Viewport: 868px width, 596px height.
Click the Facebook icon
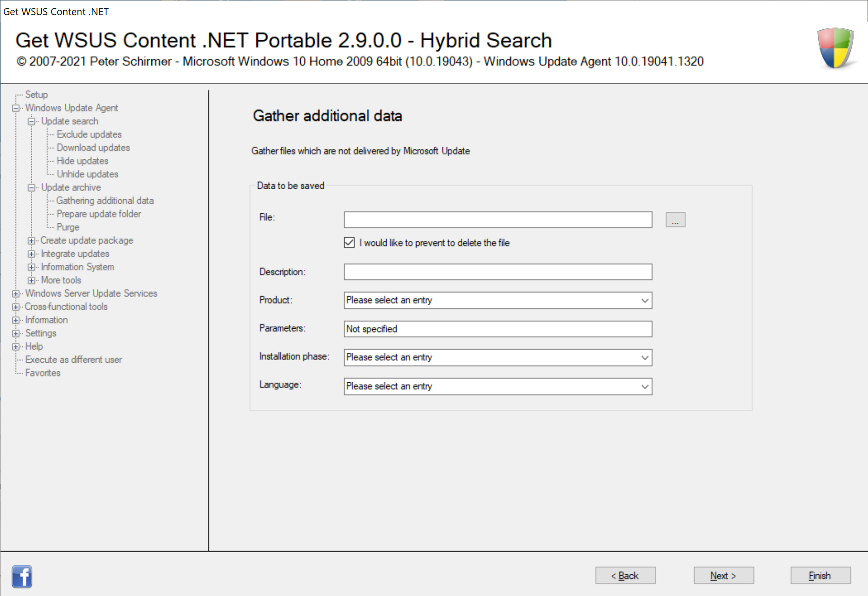click(22, 576)
